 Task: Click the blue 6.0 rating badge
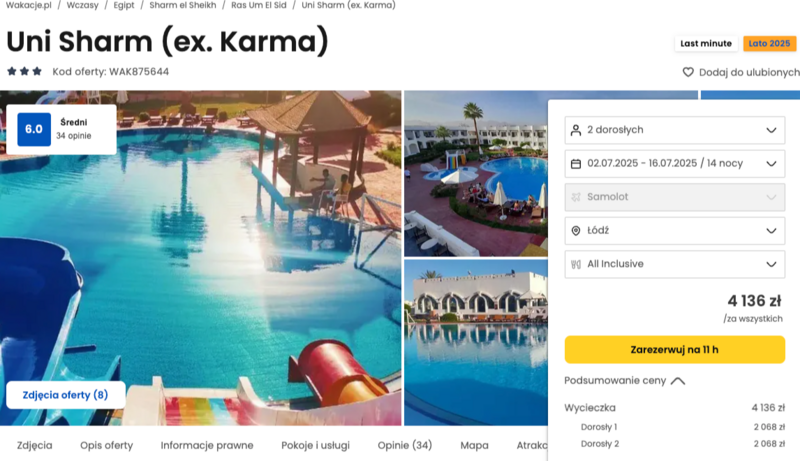click(34, 129)
